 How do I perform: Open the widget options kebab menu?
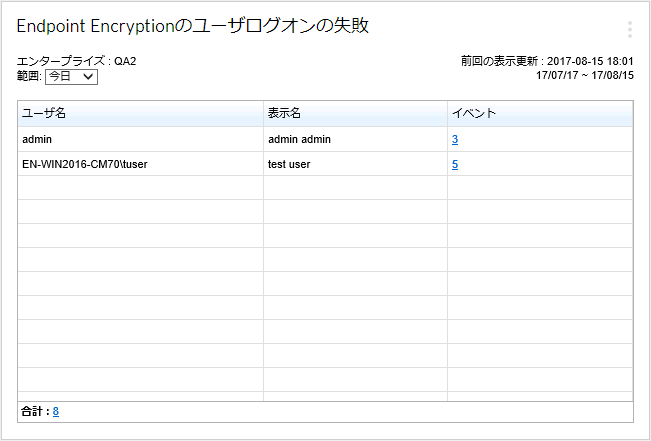click(x=629, y=29)
